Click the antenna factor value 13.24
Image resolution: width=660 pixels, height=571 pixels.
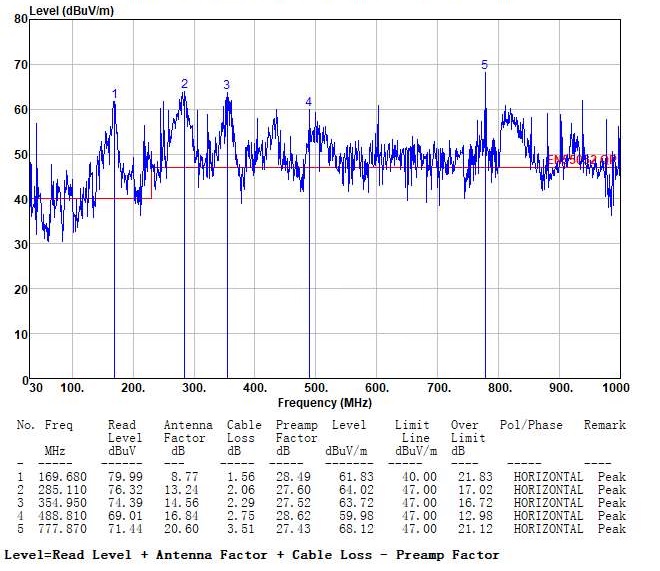181,490
